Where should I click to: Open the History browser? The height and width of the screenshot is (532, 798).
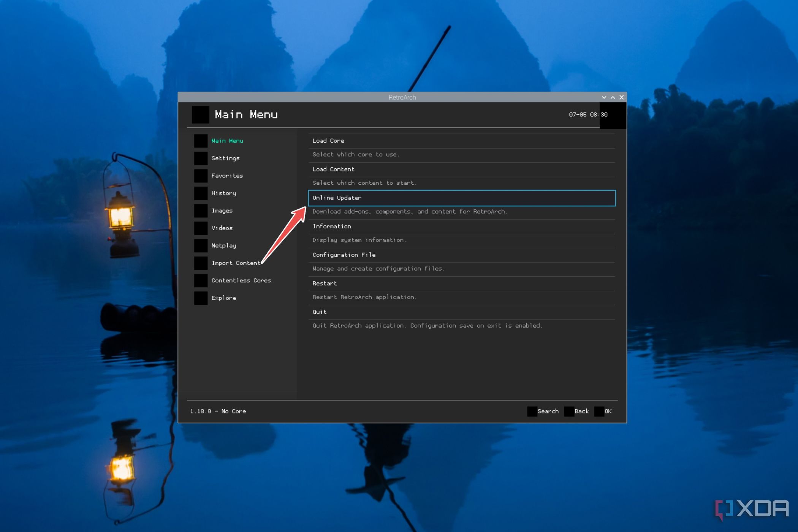225,192
